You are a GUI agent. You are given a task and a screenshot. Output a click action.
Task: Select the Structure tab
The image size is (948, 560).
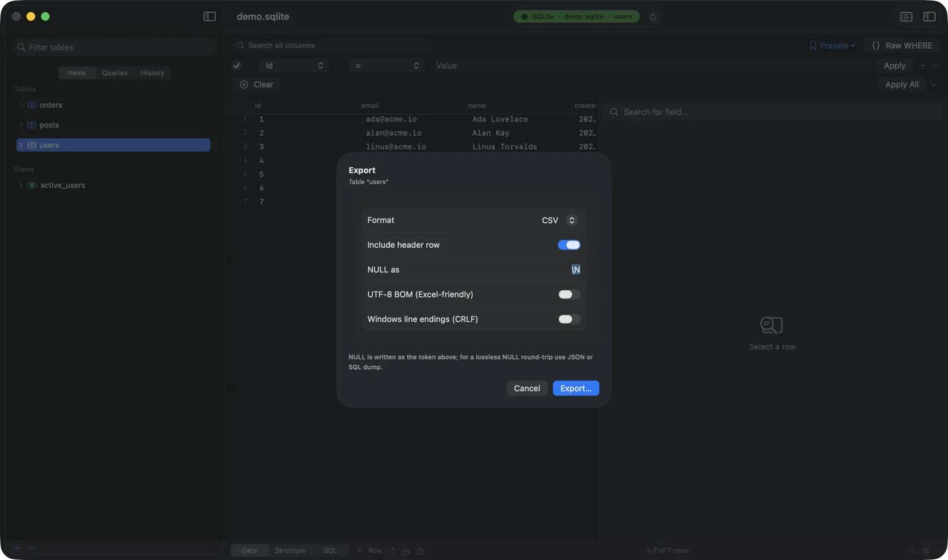coord(290,551)
